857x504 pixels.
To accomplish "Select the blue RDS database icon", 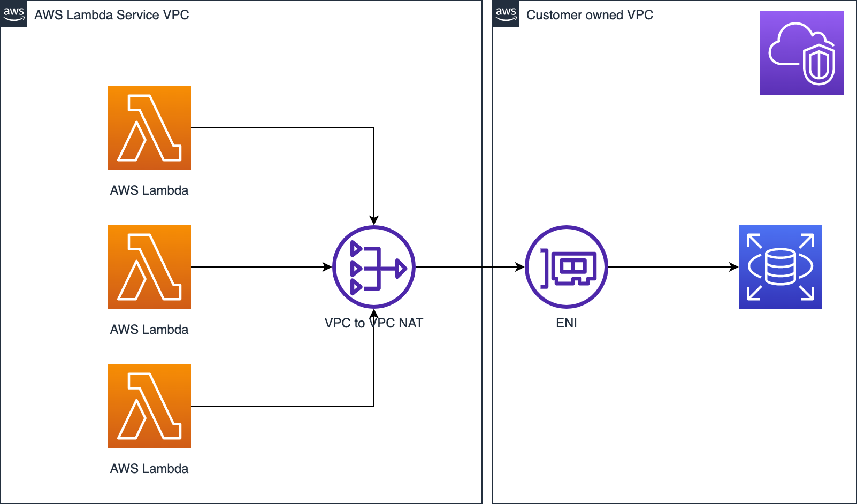I will [x=781, y=267].
